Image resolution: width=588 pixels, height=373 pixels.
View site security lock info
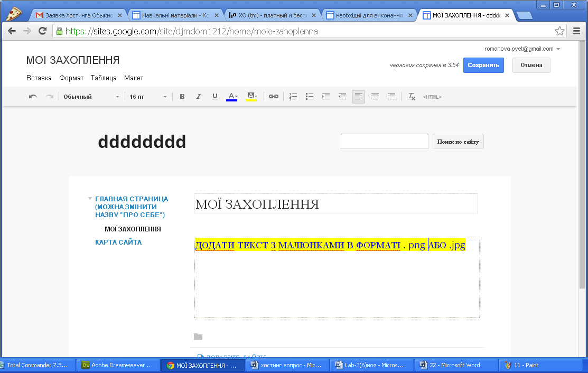tap(59, 31)
